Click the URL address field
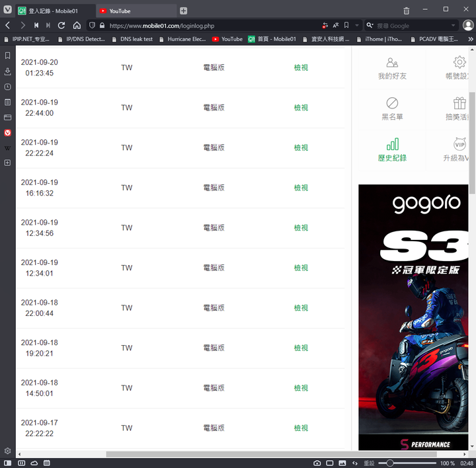 (212, 26)
